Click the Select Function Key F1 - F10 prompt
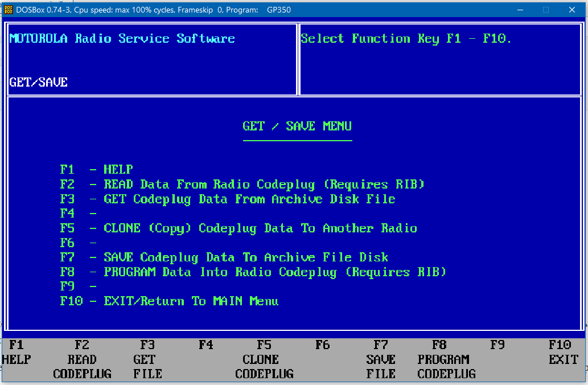 pos(406,39)
